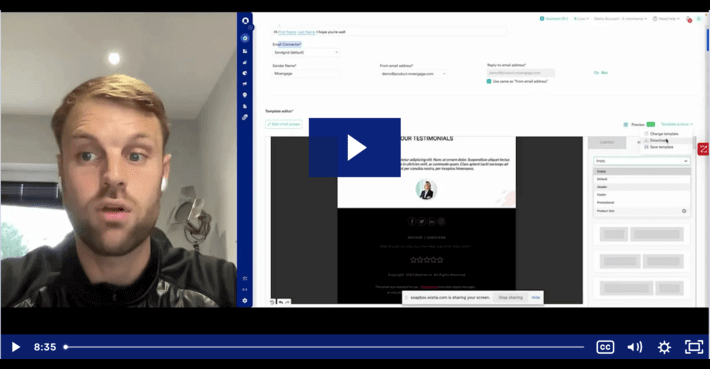Image resolution: width=710 pixels, height=369 pixels.
Task: Open the Template actions dropdown
Action: pyautogui.click(x=676, y=124)
